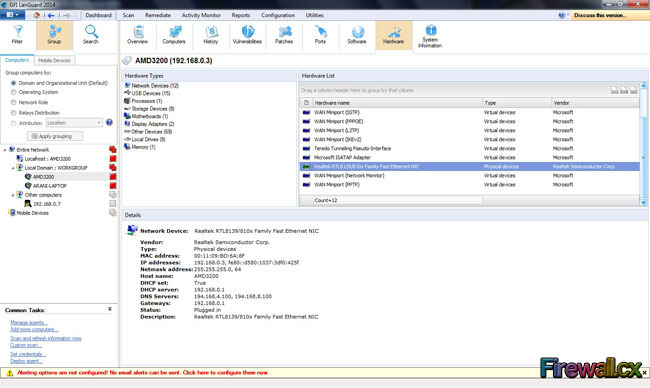Switch to Computers tab
650x388 pixels.
[x=17, y=60]
